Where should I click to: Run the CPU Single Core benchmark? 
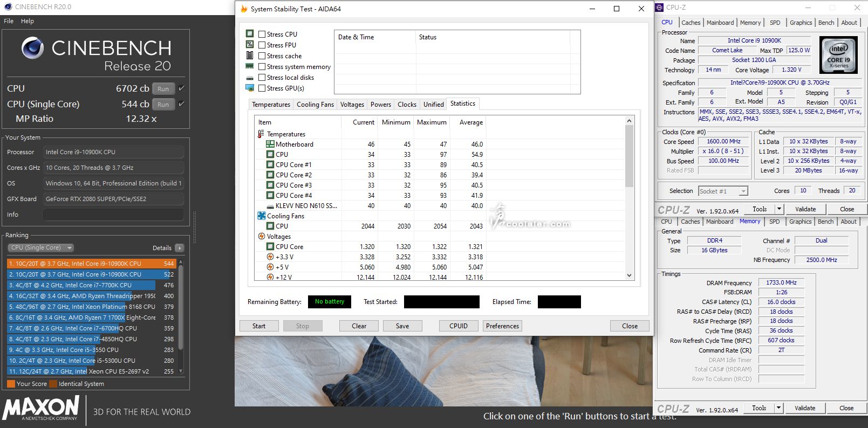pos(163,105)
